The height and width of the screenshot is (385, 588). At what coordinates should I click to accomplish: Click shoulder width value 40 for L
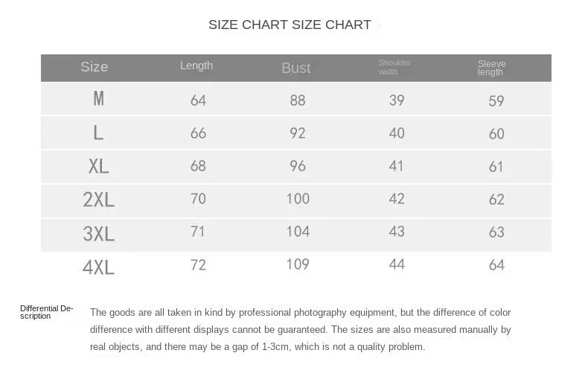pyautogui.click(x=397, y=133)
